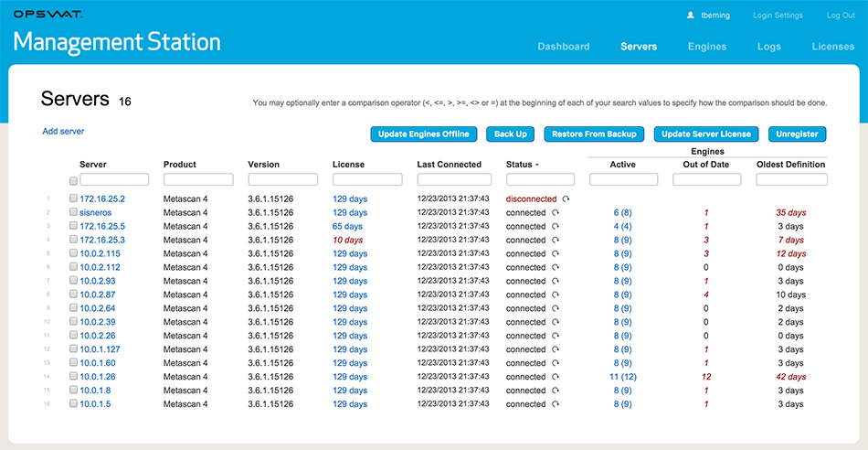Viewport: 868px width, 450px height.
Task: Click the '35 days' oldest definition
Action: 790,212
